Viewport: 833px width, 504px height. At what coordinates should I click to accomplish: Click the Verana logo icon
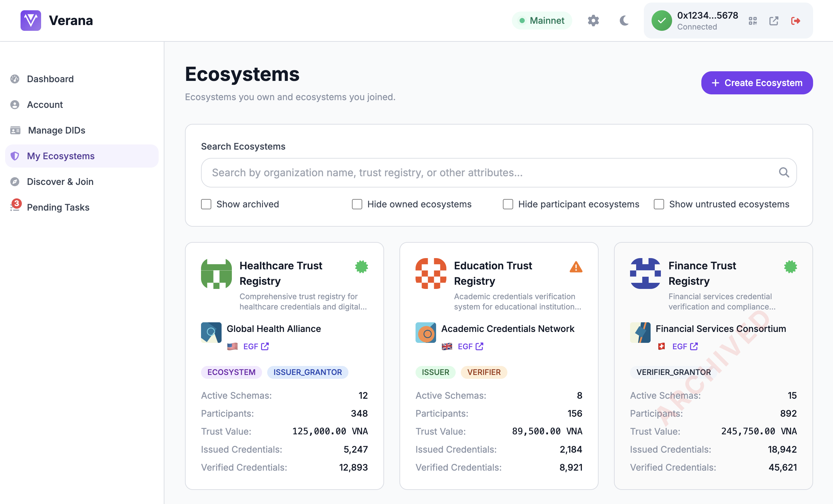pos(31,20)
